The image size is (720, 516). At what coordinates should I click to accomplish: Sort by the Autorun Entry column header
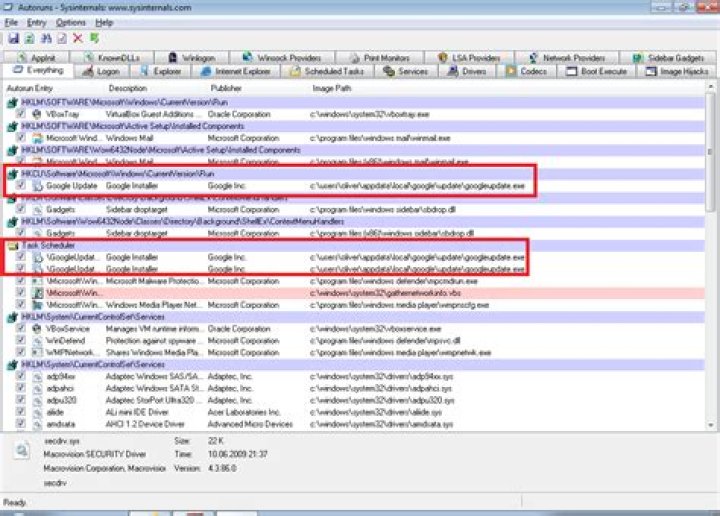[30, 88]
